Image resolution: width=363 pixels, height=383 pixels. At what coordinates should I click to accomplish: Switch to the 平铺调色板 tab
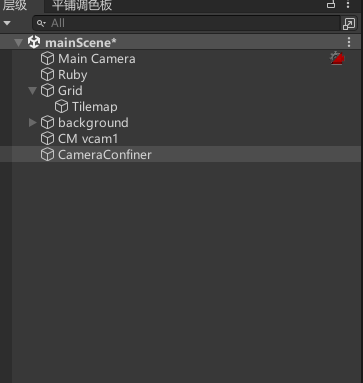(x=82, y=5)
